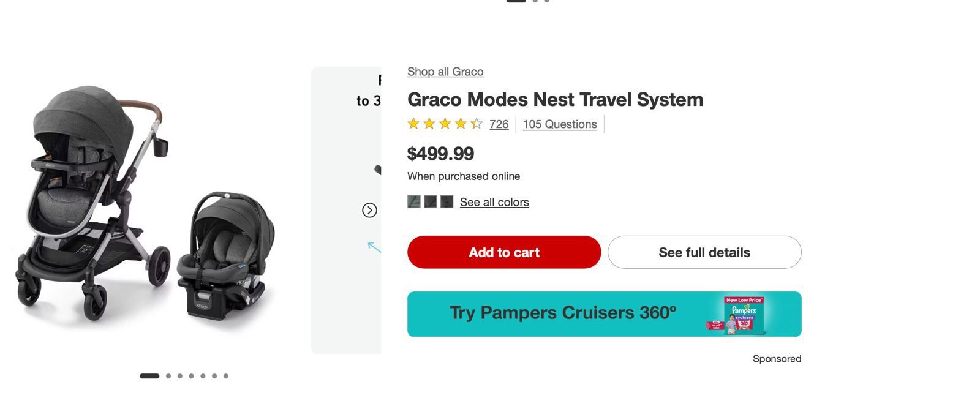The image size is (980, 409).
Task: Select the first gold star in the rating
Action: coord(414,123)
